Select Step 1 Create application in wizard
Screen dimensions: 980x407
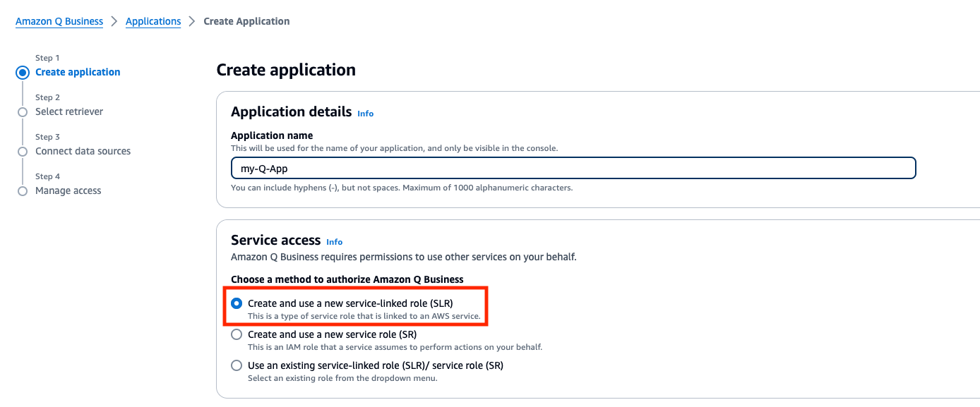click(78, 72)
